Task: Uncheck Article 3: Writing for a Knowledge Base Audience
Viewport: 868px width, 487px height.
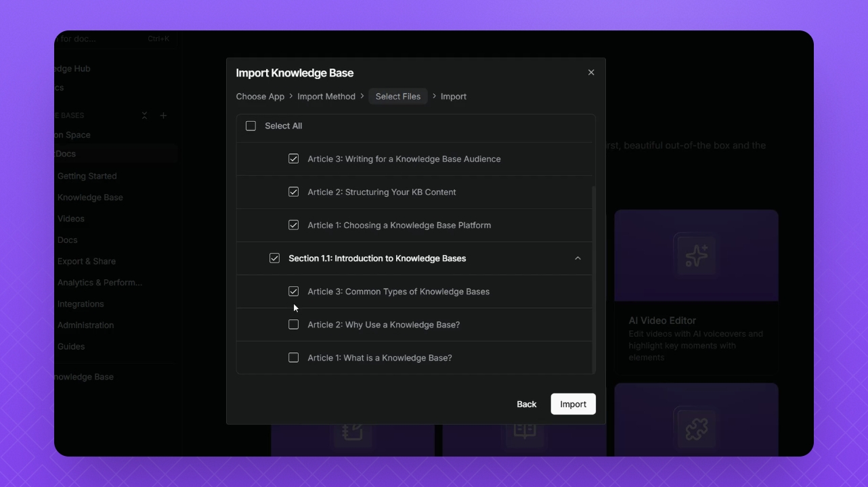Action: pos(293,158)
